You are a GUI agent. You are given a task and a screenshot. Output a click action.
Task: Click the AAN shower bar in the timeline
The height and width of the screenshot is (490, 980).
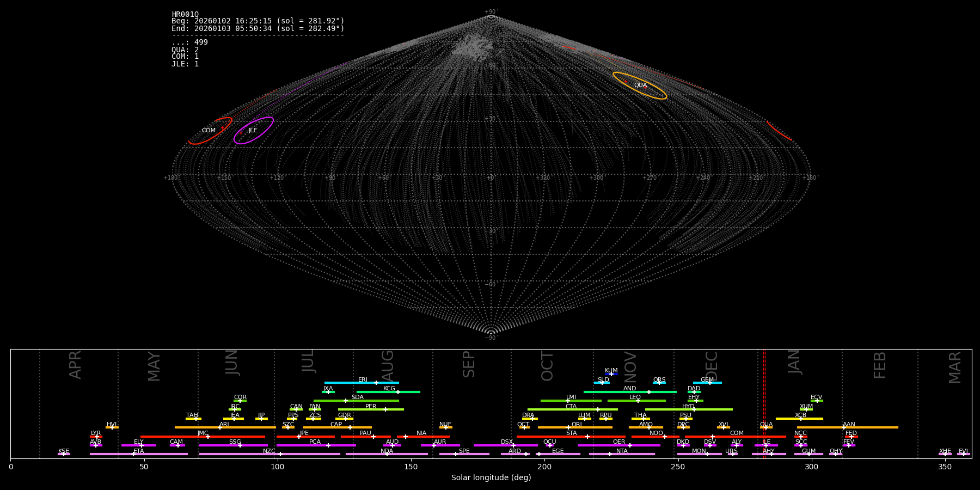tap(848, 427)
